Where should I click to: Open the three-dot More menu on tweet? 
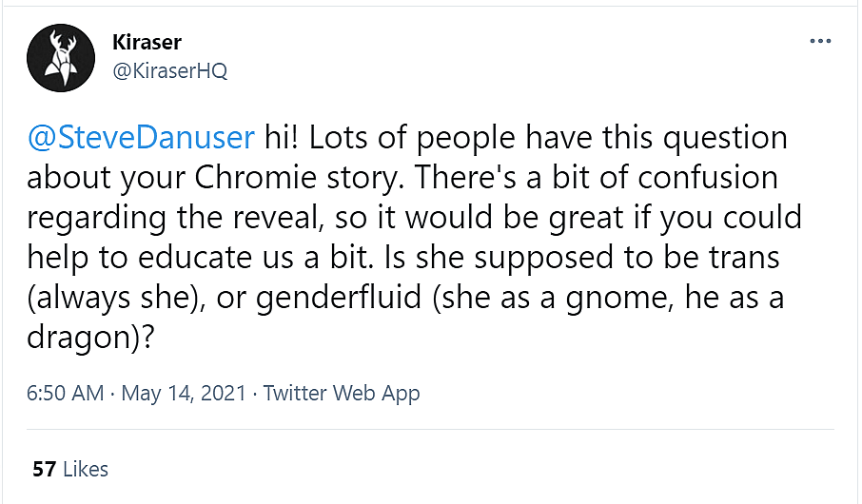pos(820,43)
